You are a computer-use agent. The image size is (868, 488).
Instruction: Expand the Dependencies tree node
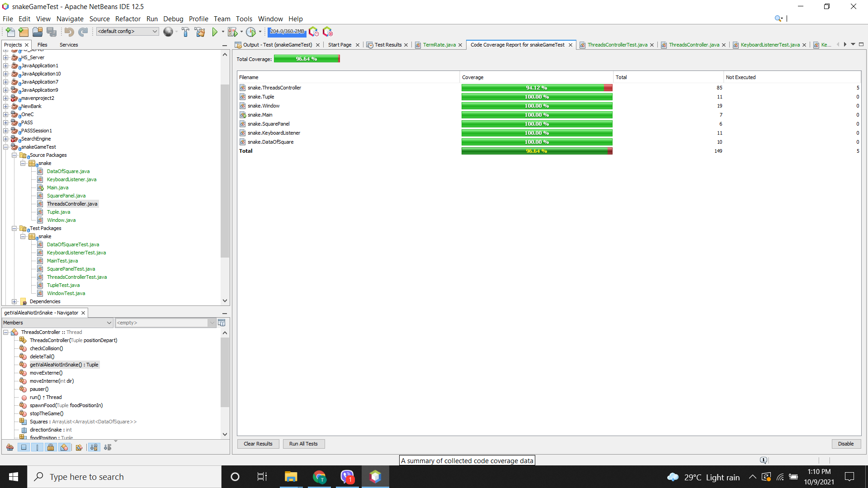pyautogui.click(x=14, y=301)
